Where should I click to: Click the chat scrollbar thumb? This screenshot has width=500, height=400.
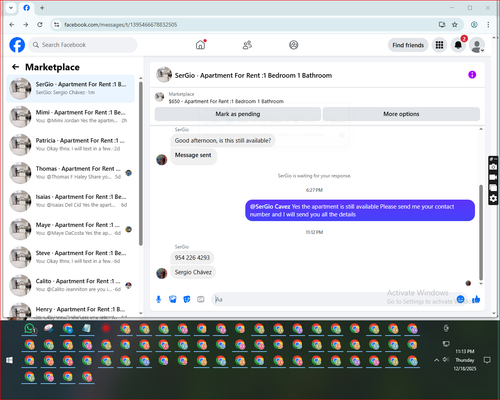pyautogui.click(x=481, y=232)
